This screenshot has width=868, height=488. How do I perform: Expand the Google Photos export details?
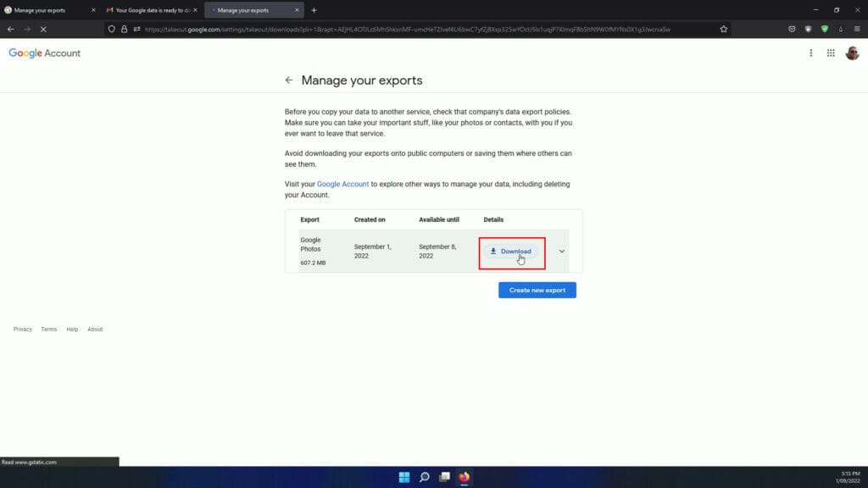point(561,251)
